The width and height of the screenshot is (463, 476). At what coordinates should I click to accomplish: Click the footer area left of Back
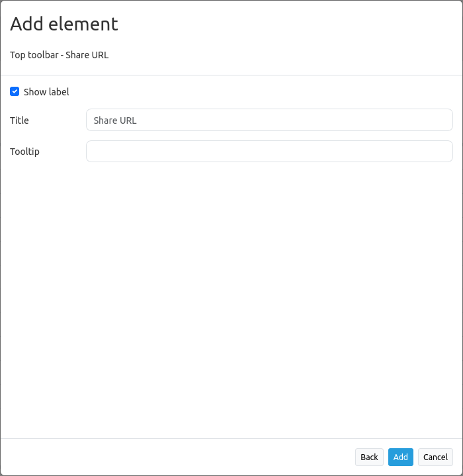[179, 457]
